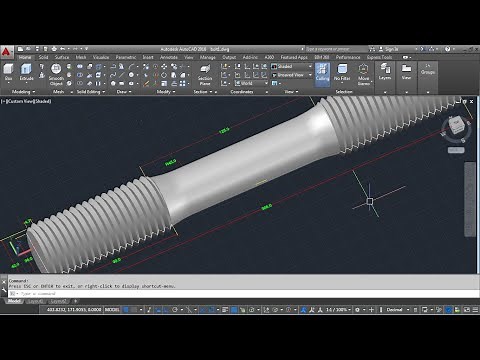Viewport: 480px width, 360px height.
Task: Open the Home ribbon tab
Action: 25,57
